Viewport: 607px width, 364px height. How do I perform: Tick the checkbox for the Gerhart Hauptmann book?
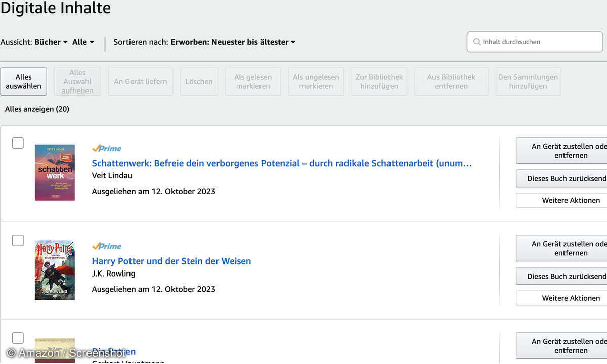coord(18,338)
